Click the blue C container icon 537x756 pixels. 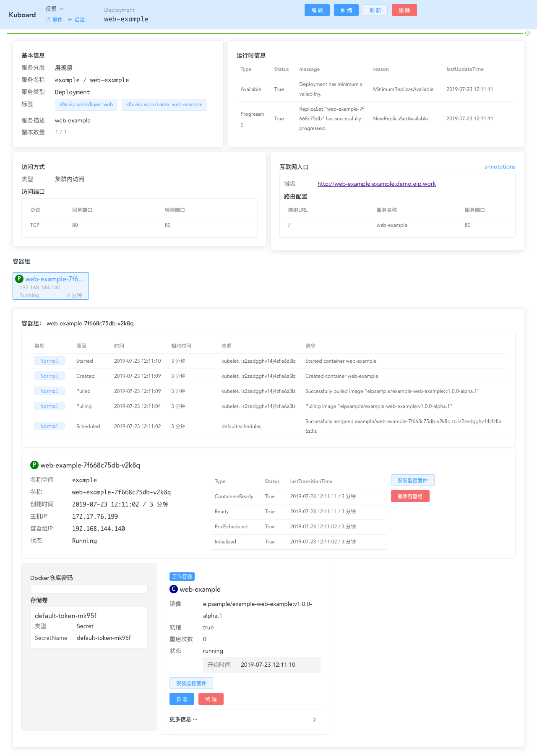point(173,589)
